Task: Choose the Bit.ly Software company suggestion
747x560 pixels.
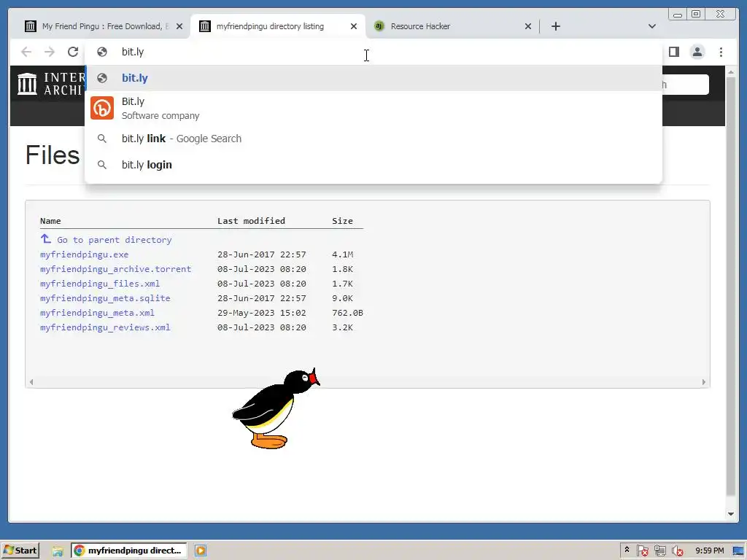Action: coord(373,108)
